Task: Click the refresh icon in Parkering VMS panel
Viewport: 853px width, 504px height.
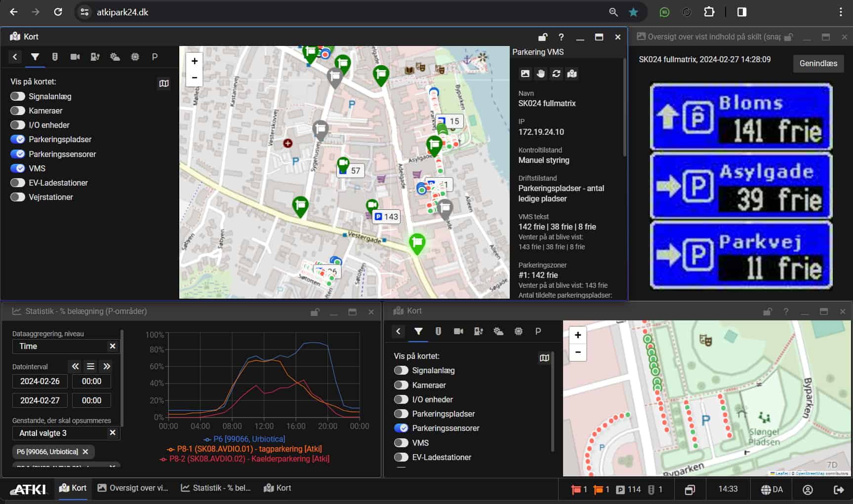Action: (556, 74)
